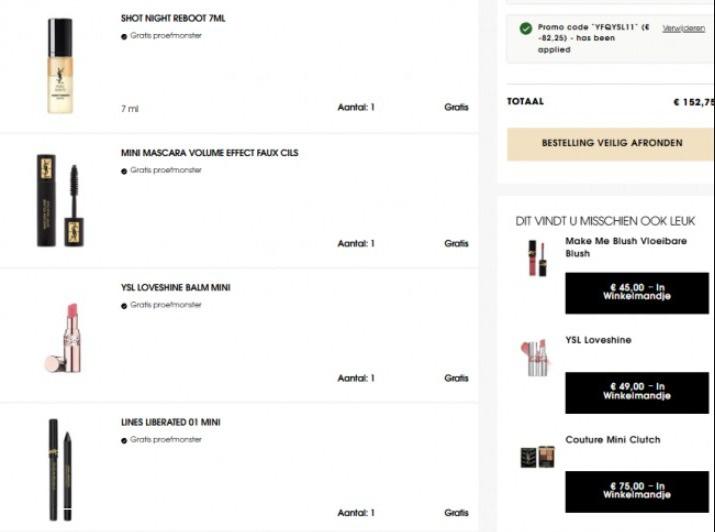
Task: Click YSL Loveshine recommended product thumbnail
Action: point(530,356)
